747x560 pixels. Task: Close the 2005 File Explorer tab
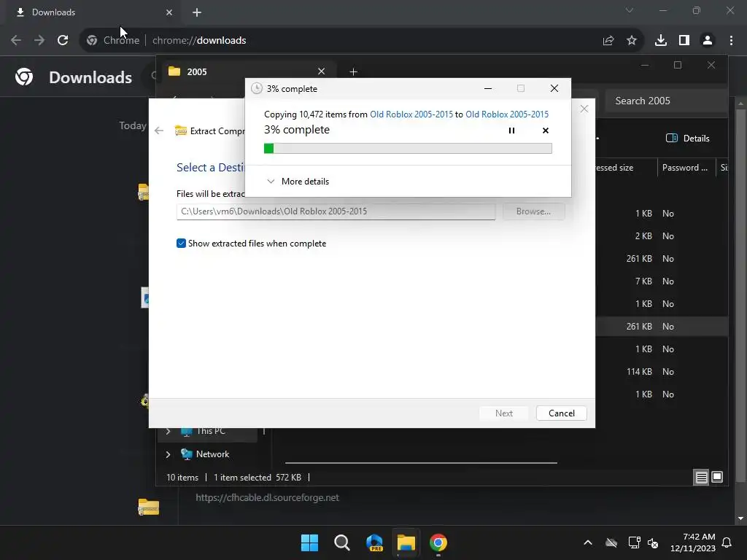[x=322, y=71]
